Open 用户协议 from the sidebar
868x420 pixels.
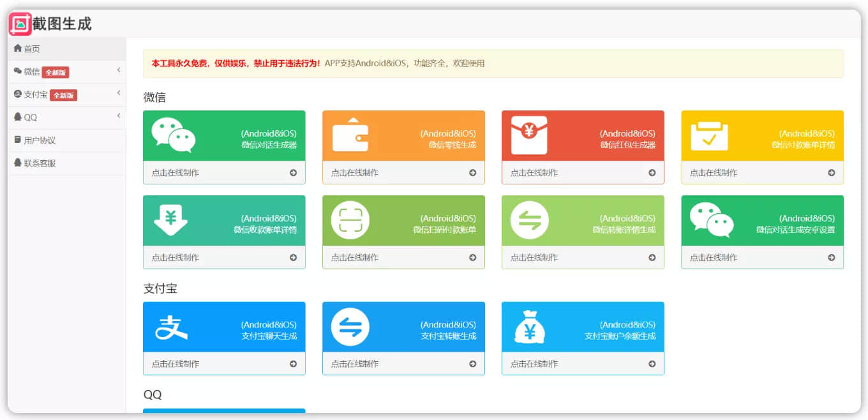click(40, 140)
